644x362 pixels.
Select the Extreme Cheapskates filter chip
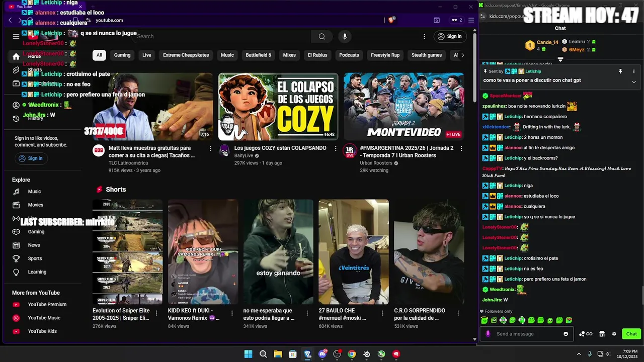point(186,55)
